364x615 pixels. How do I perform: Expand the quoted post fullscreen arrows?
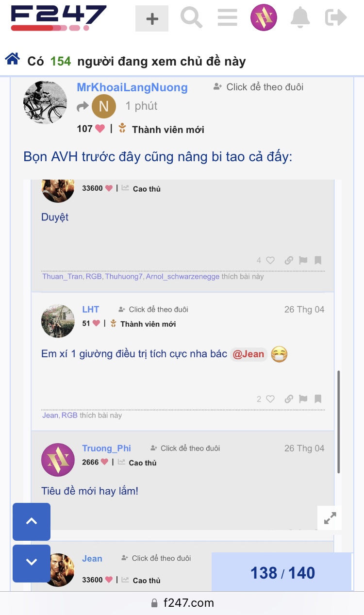tap(330, 518)
